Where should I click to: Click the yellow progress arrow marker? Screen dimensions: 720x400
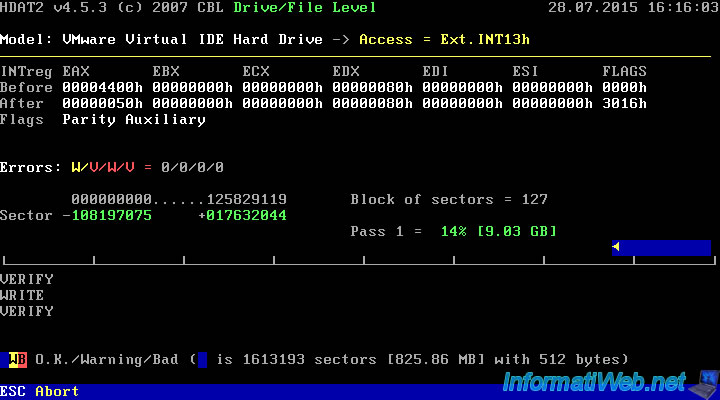[x=616, y=247]
